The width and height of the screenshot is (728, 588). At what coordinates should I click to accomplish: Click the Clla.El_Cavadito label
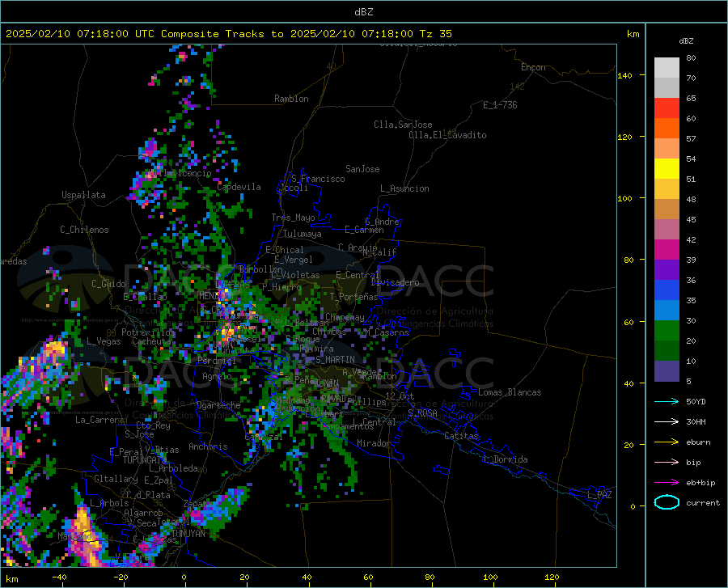(x=447, y=135)
